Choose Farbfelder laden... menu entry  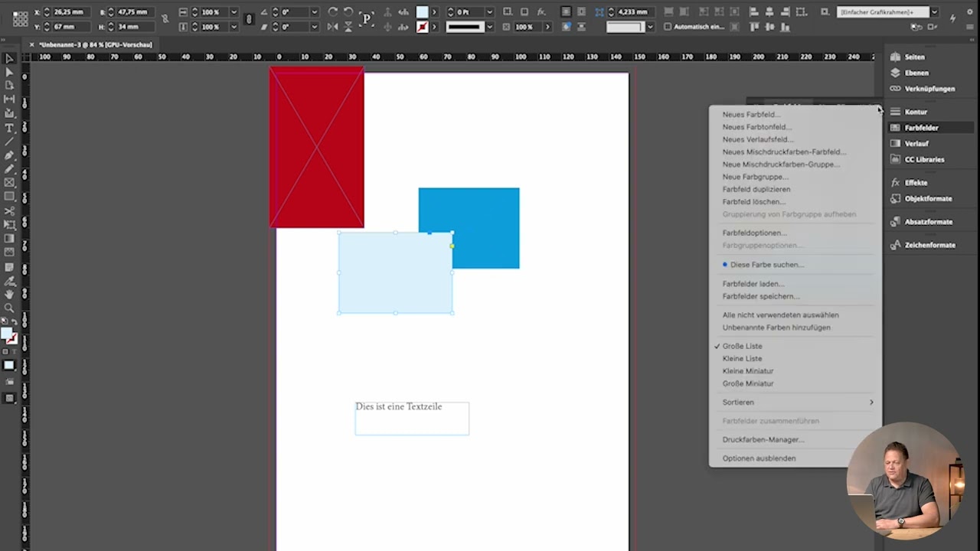coord(753,284)
